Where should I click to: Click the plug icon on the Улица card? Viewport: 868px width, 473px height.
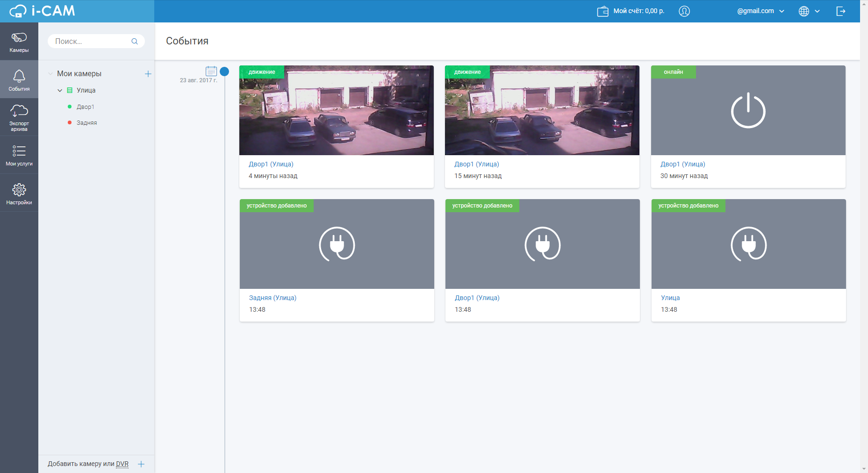(x=749, y=244)
